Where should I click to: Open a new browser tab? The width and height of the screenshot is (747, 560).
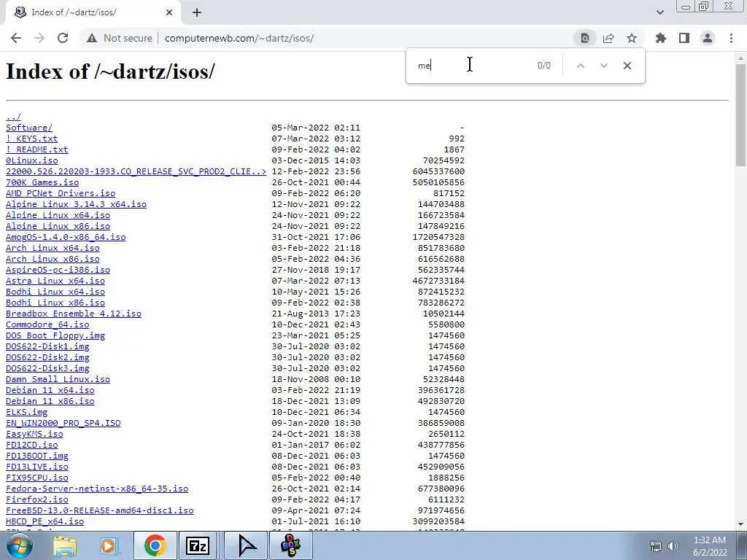click(x=197, y=12)
